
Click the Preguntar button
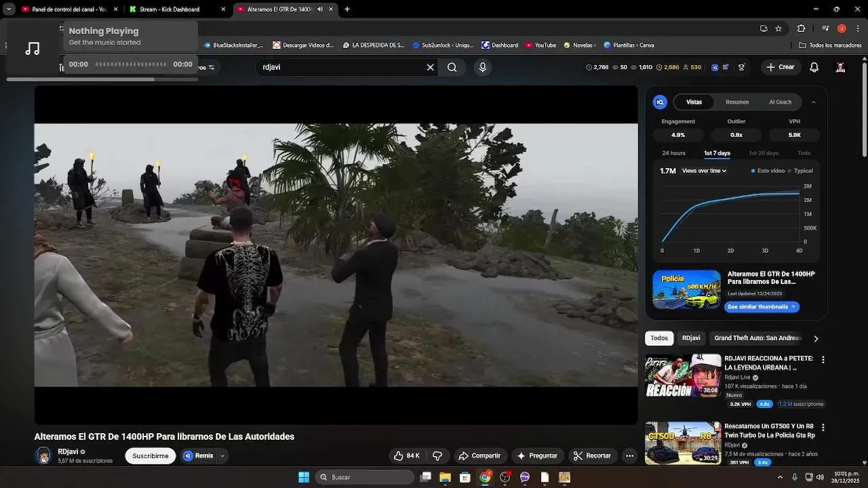coord(536,455)
